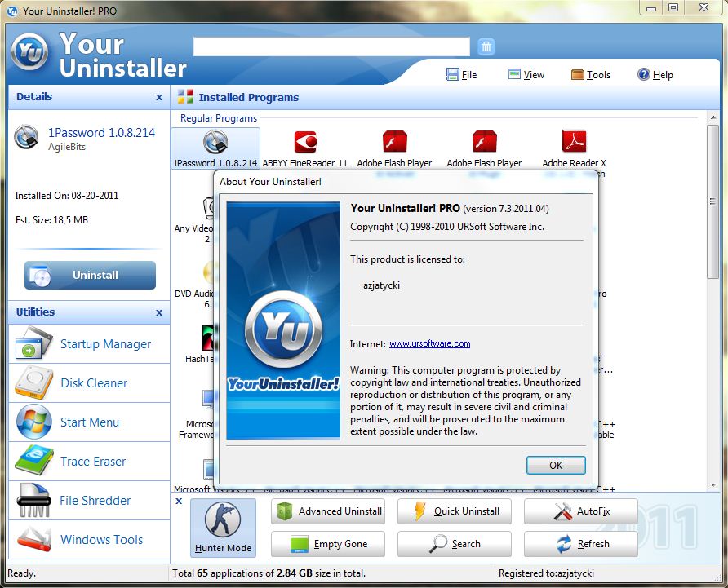Click scrollbar down arrow in programs list

coord(713,485)
